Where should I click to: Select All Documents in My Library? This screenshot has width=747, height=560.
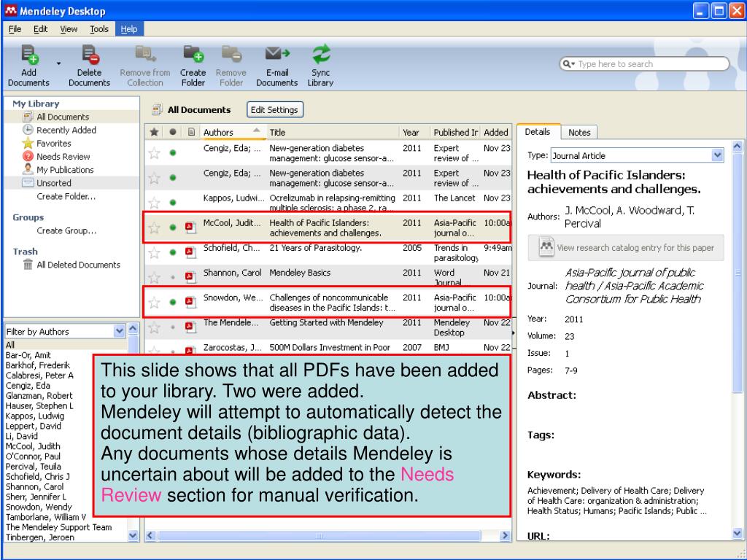[x=63, y=117]
